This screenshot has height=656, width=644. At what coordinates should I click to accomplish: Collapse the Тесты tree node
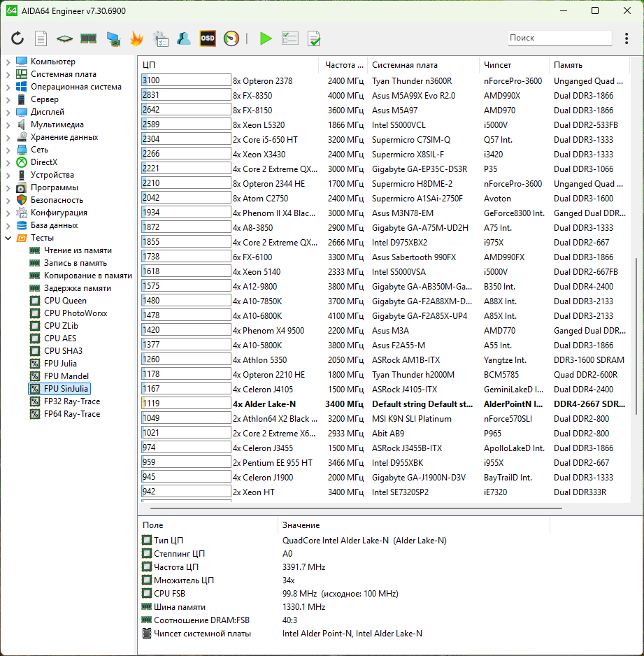coord(8,238)
